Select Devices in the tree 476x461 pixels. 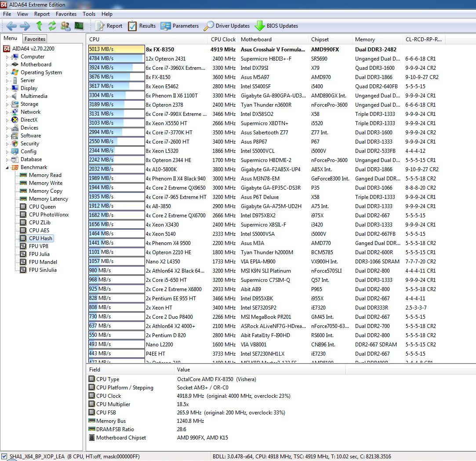(25, 128)
